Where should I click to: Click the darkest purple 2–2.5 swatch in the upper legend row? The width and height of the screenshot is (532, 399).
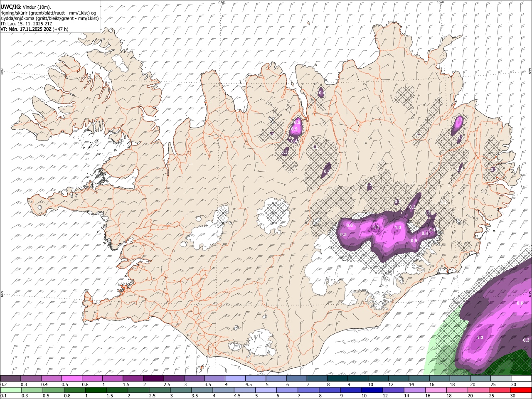click(x=153, y=379)
